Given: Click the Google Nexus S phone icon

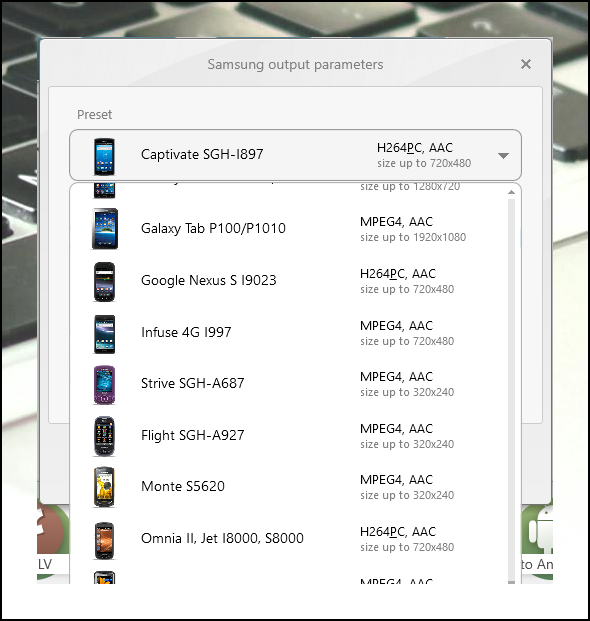Looking at the screenshot, I should (x=105, y=282).
